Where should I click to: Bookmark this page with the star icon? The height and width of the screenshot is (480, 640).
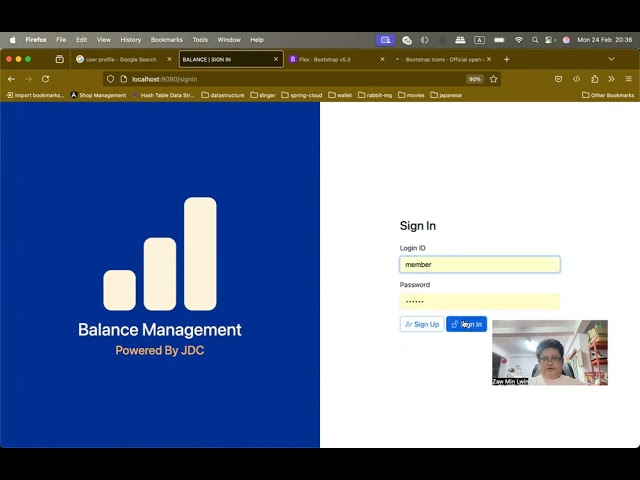coord(493,79)
